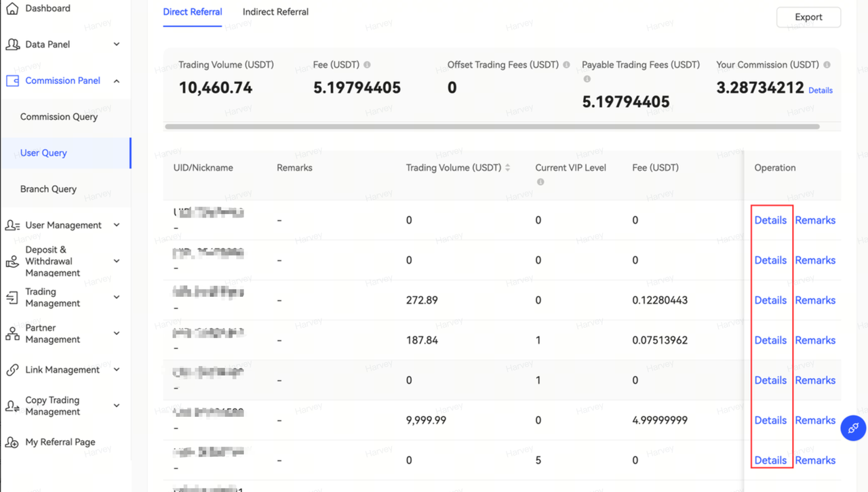Expand the Copy Trading Management chevron
868x492 pixels.
[x=117, y=406]
